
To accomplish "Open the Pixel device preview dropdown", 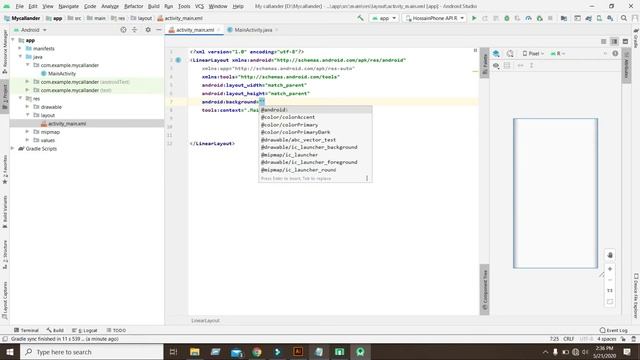I will (x=533, y=53).
